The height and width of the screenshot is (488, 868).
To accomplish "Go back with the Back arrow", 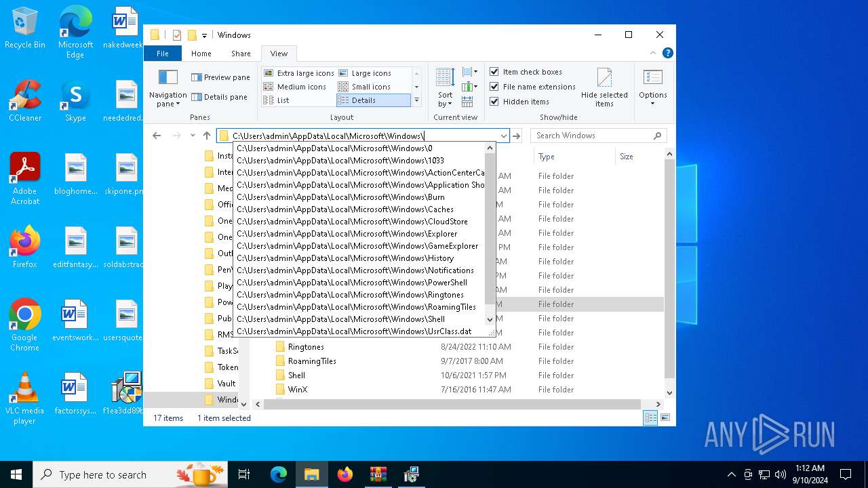I will coord(157,136).
